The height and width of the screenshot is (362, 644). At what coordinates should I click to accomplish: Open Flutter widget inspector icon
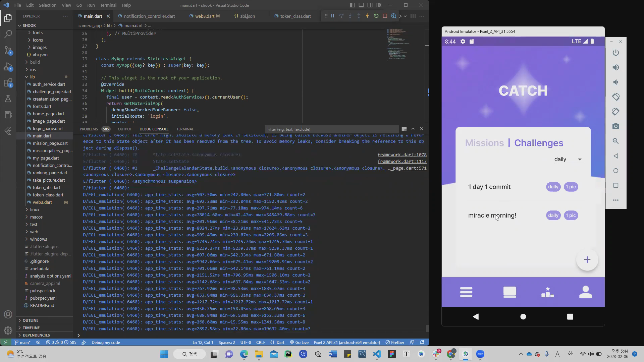pos(393,16)
